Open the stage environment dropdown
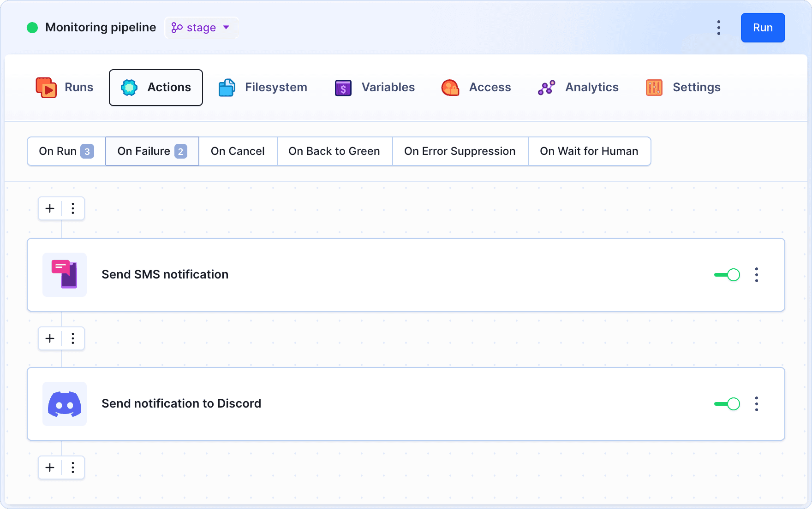This screenshot has width=812, height=509. [201, 28]
